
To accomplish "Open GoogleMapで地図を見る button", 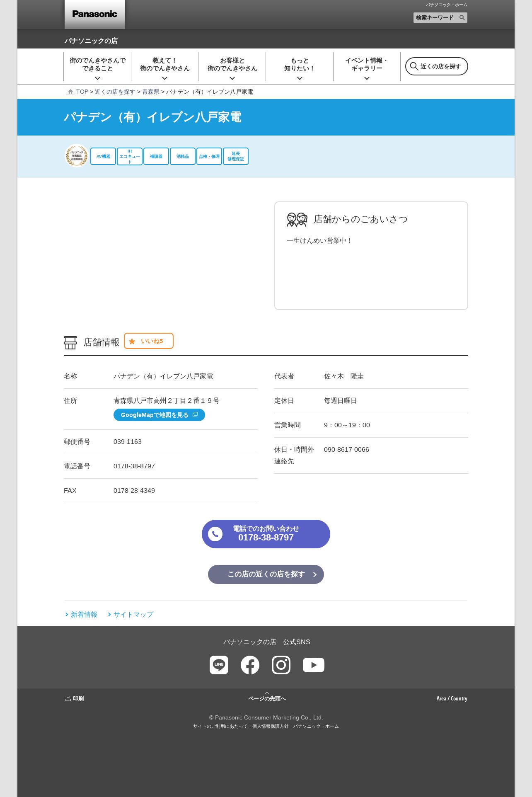I will point(159,415).
